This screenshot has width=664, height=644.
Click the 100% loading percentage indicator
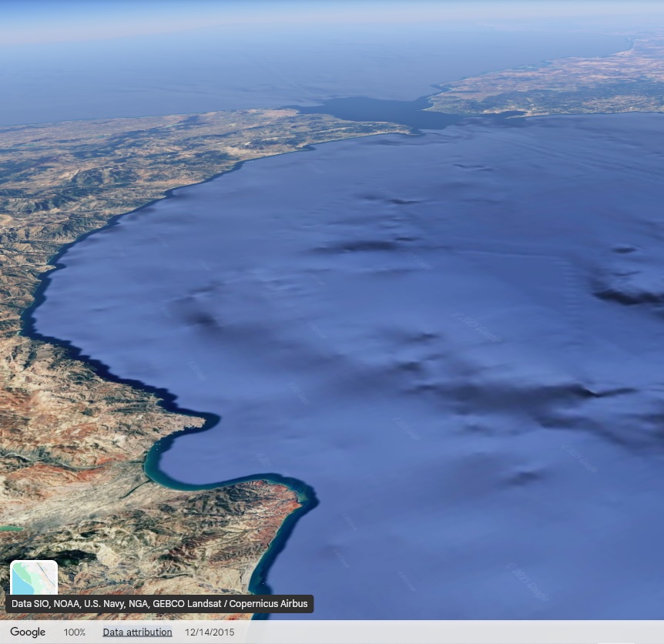point(75,632)
